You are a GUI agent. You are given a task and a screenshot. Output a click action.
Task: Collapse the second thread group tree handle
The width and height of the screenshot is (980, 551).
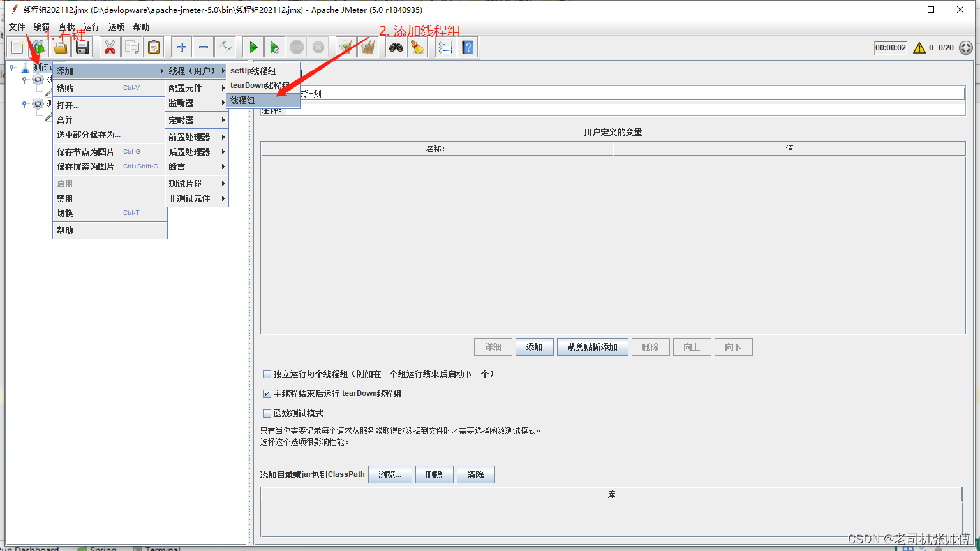point(24,103)
